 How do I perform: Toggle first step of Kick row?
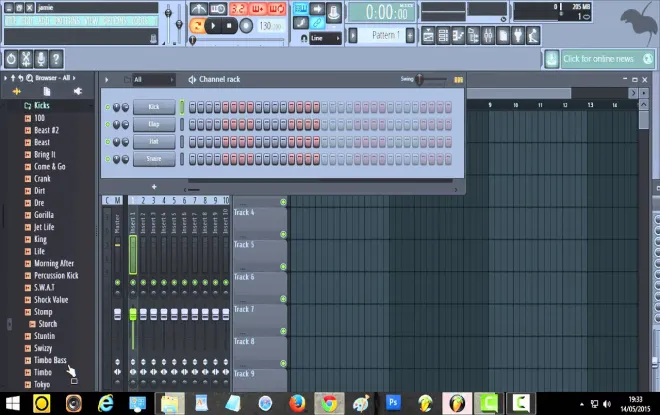point(192,107)
